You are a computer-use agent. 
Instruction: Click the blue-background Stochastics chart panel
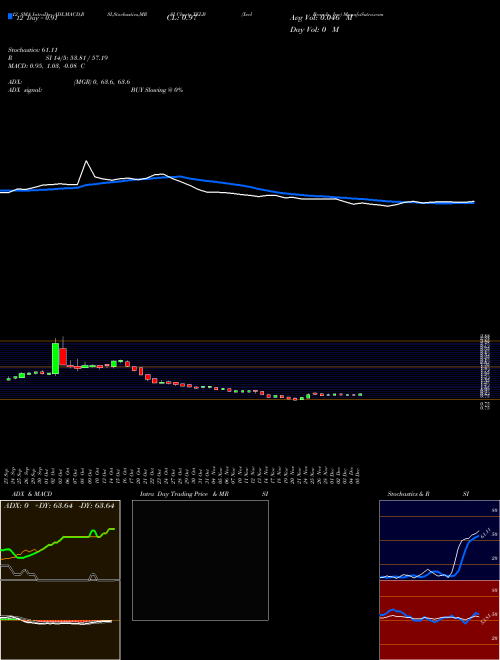tap(439, 540)
